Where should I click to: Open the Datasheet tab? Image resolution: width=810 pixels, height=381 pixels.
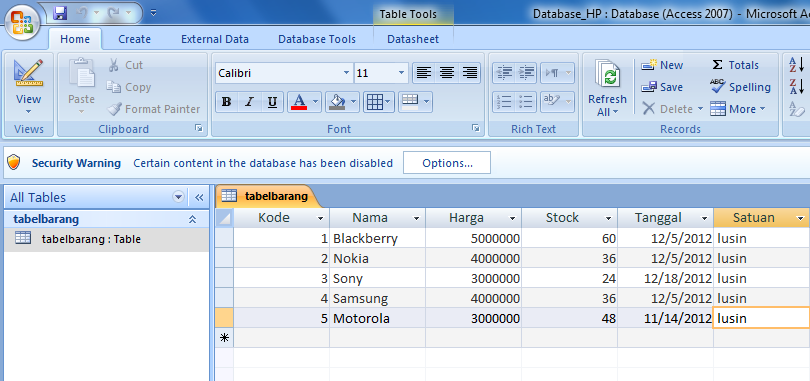(x=413, y=39)
